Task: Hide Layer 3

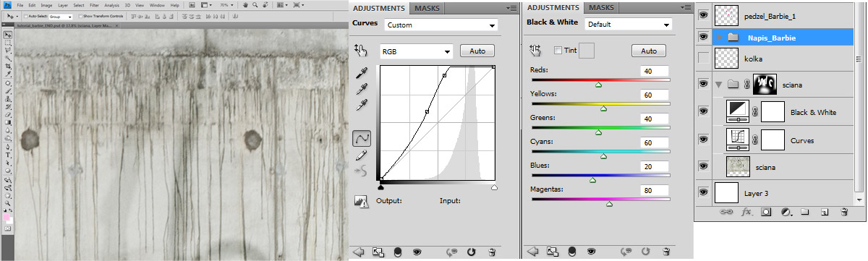Action: (x=704, y=192)
